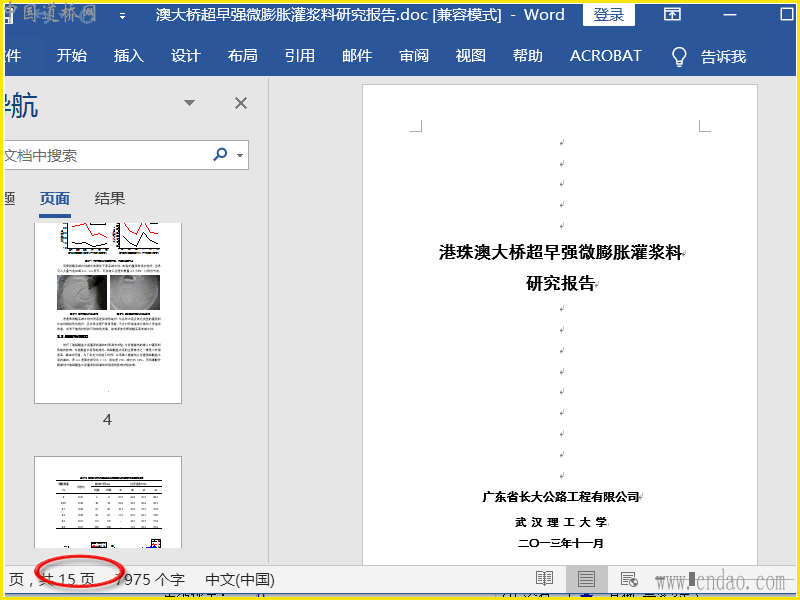Switch to Read Mode view icon
The height and width of the screenshot is (600, 800).
click(x=544, y=579)
